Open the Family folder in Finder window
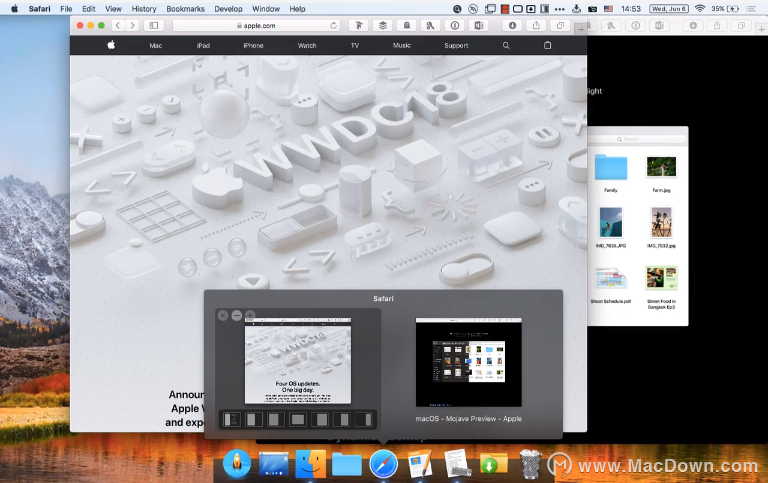This screenshot has width=768, height=483. [611, 172]
